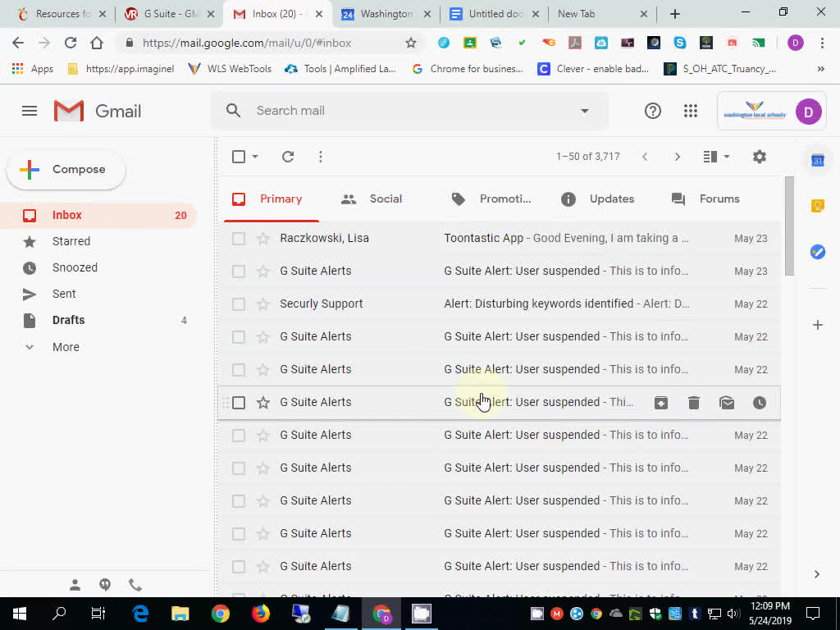Star the email from Securly Support

[x=262, y=304]
